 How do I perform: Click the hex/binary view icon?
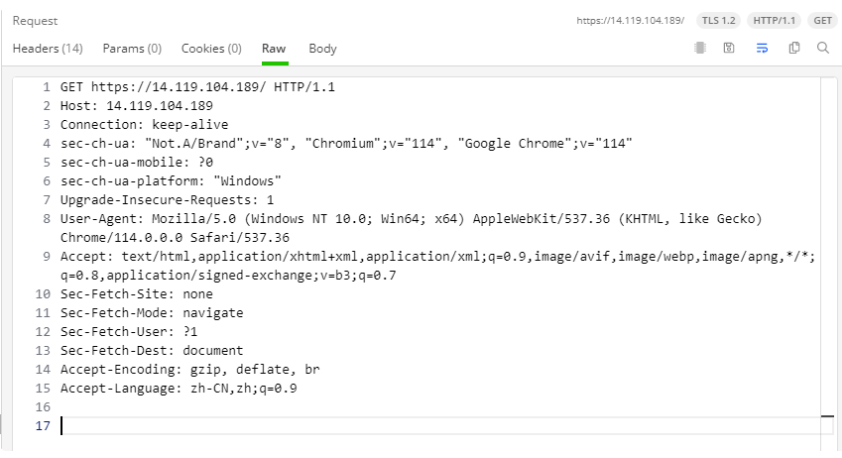(x=700, y=48)
